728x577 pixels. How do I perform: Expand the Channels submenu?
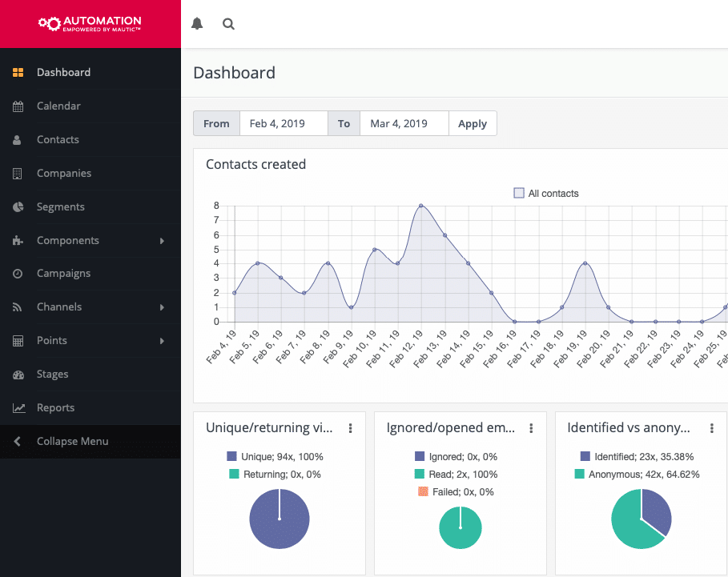click(x=162, y=307)
